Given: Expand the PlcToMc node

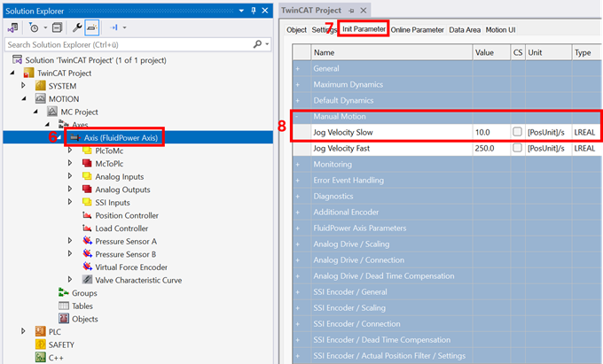Looking at the screenshot, I should [x=70, y=151].
